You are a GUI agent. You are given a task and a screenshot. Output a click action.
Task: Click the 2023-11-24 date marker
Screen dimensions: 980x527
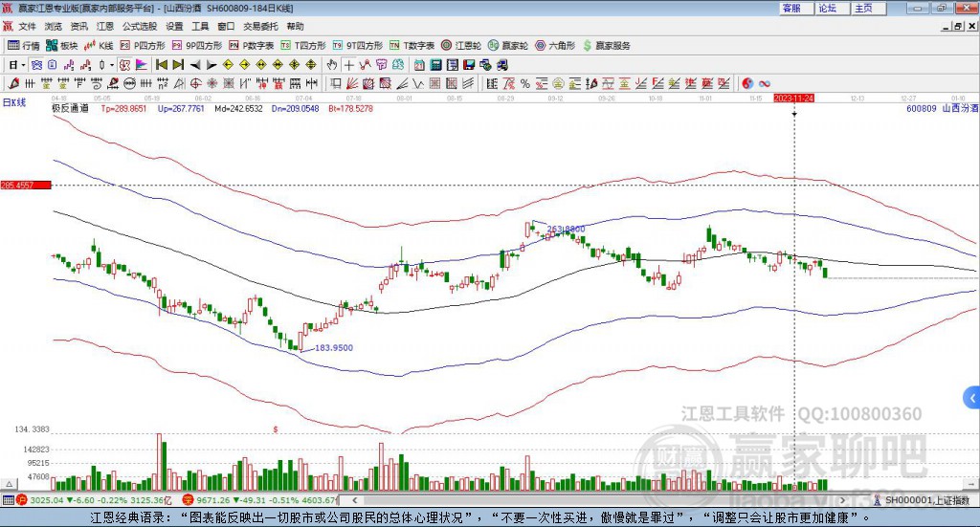pos(793,98)
